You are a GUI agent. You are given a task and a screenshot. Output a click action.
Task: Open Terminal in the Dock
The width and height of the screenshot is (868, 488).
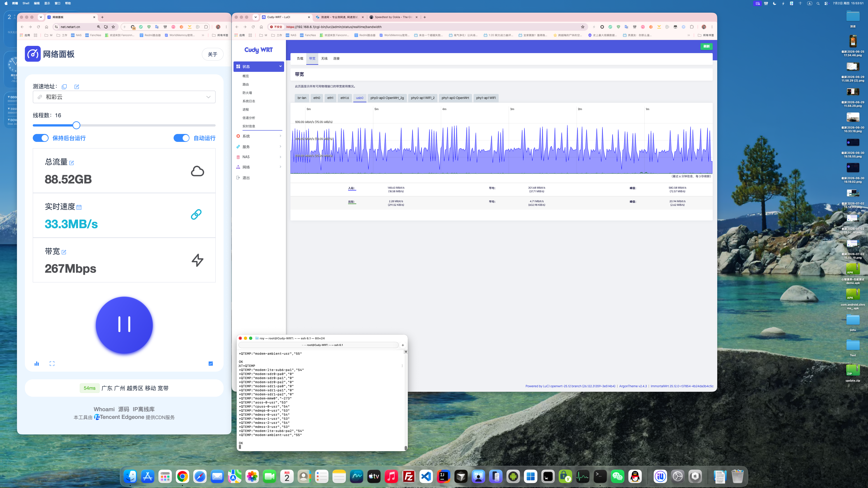tap(600, 476)
